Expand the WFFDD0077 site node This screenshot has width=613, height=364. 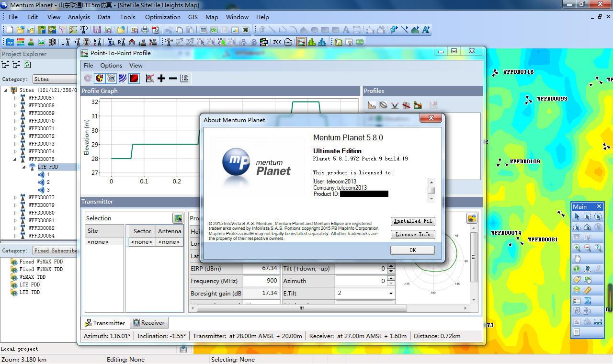tap(15, 197)
